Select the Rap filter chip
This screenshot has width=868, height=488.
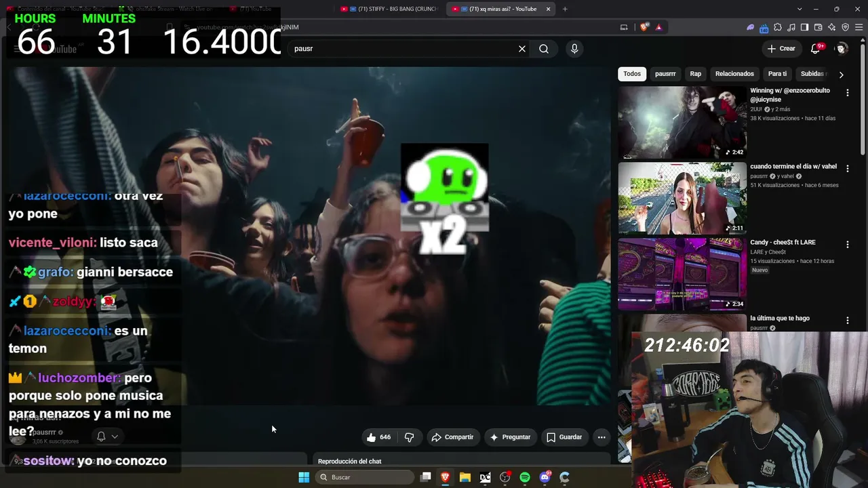(x=696, y=74)
